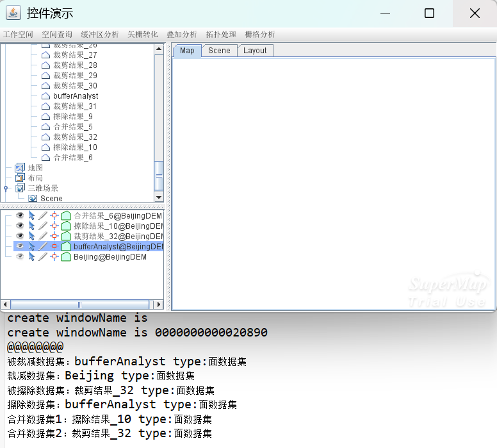Click the Scene globe icon in the tree
Screen dimensions: 497x448
tap(33, 199)
